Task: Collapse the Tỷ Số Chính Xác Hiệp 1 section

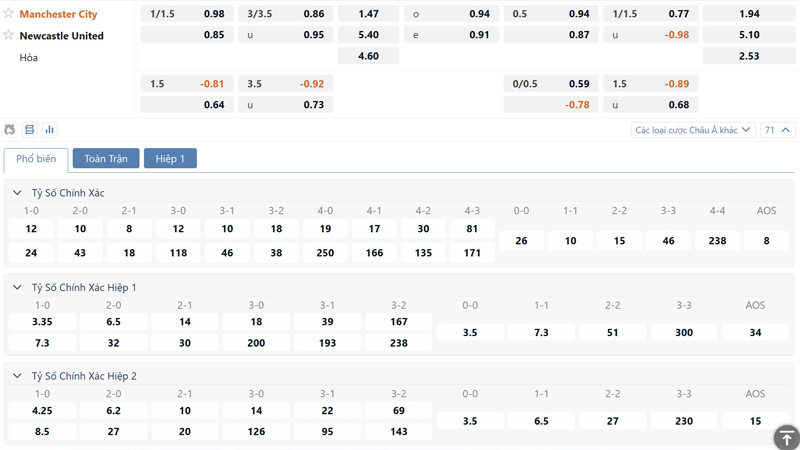Action: pyautogui.click(x=17, y=287)
